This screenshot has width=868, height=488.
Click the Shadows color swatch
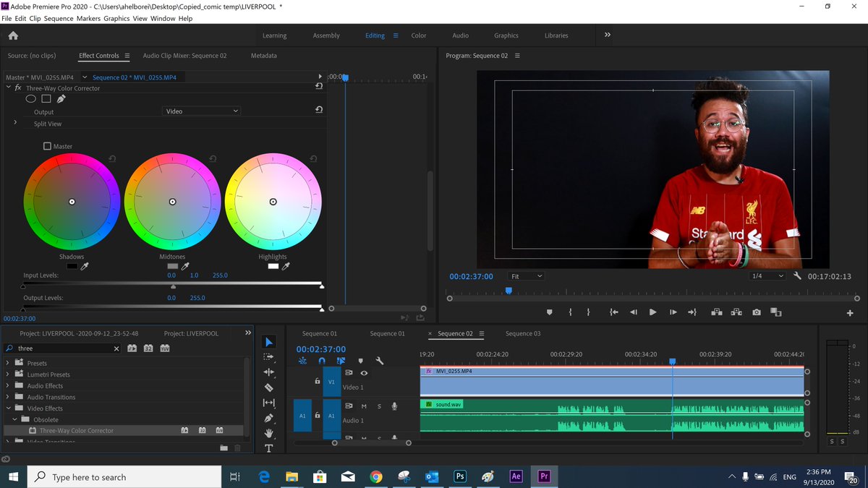pyautogui.click(x=72, y=266)
